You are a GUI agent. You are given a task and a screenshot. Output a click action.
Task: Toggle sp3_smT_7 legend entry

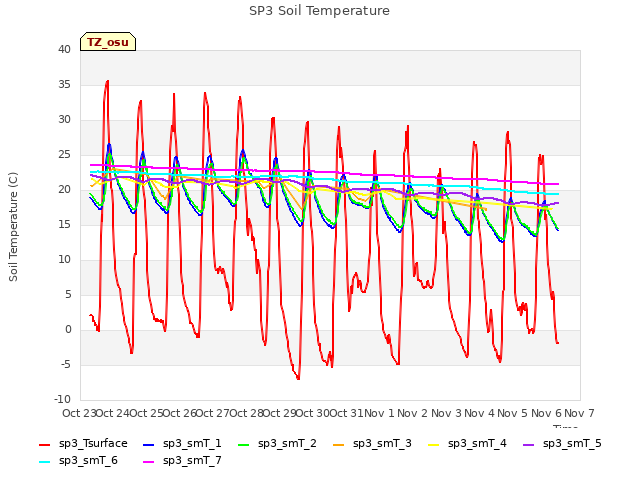click(x=182, y=460)
